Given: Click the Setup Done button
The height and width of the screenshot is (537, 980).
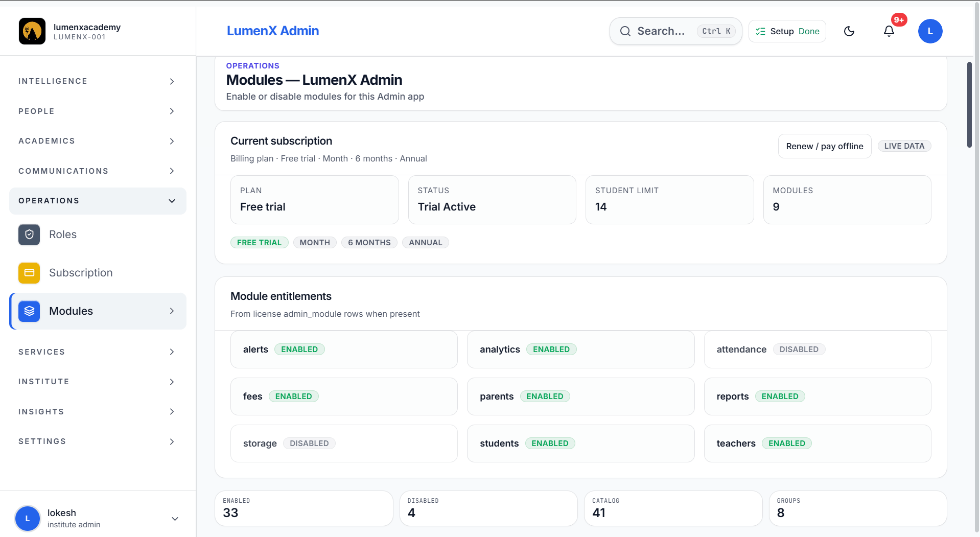Looking at the screenshot, I should point(787,31).
